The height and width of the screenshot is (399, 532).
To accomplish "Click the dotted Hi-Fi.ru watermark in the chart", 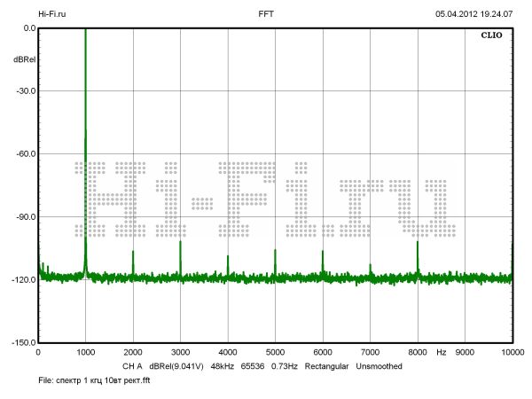I will click(x=266, y=199).
